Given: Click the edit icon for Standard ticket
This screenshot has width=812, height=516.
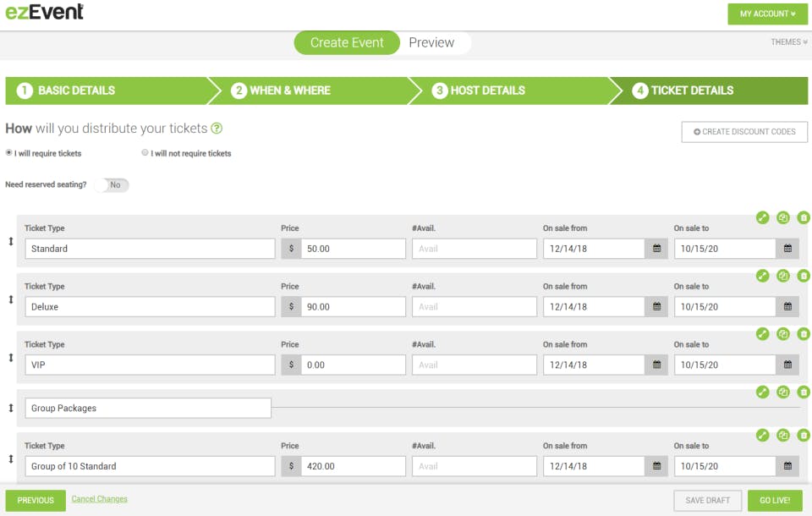Looking at the screenshot, I should (x=762, y=217).
